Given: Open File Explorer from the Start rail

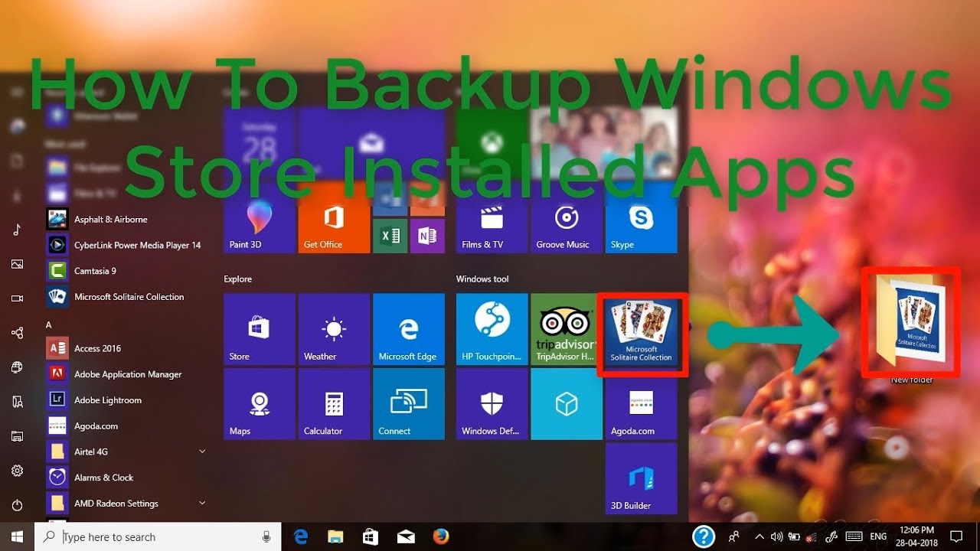Looking at the screenshot, I should (x=17, y=436).
